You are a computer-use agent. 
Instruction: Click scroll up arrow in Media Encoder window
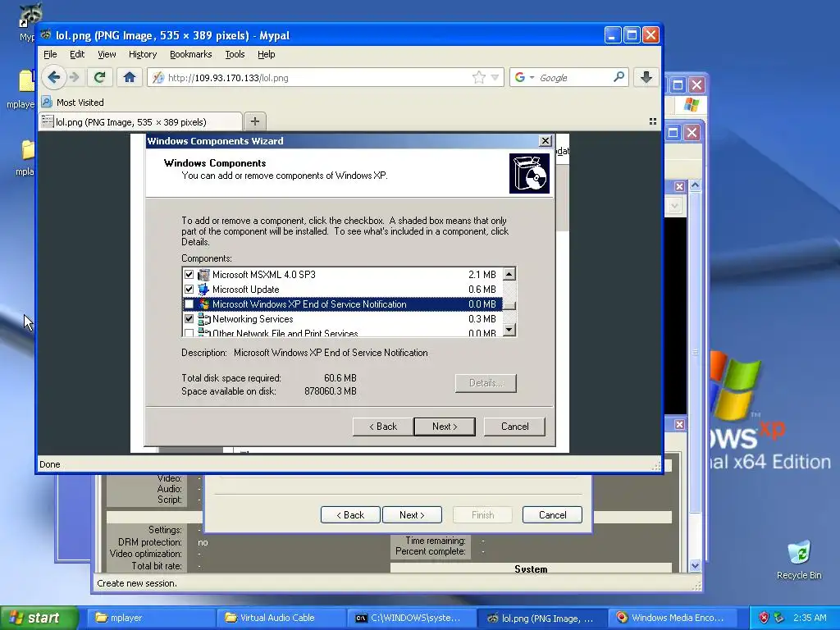click(x=696, y=185)
